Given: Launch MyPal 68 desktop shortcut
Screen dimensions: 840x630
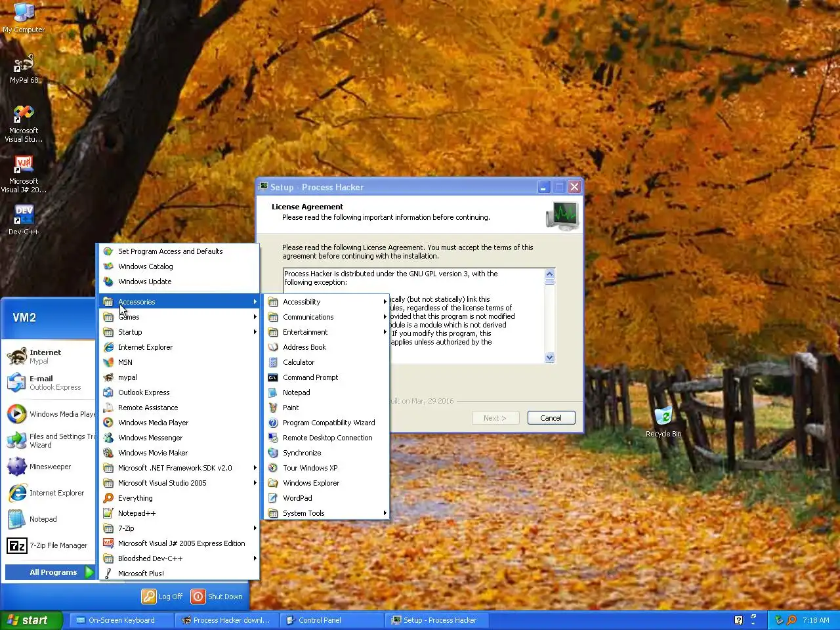Looking at the screenshot, I should pos(24,69).
